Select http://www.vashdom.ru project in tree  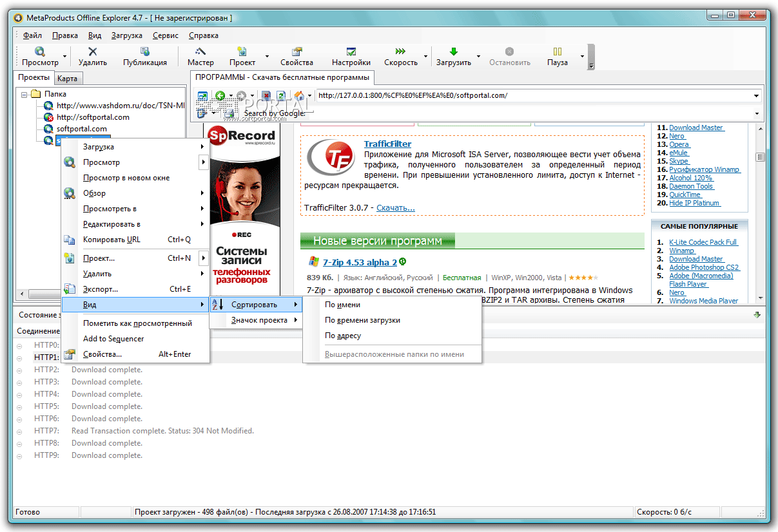click(x=121, y=106)
